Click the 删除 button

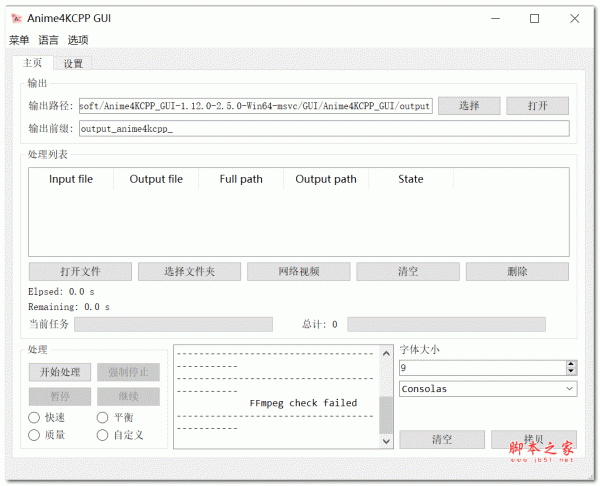tap(517, 271)
